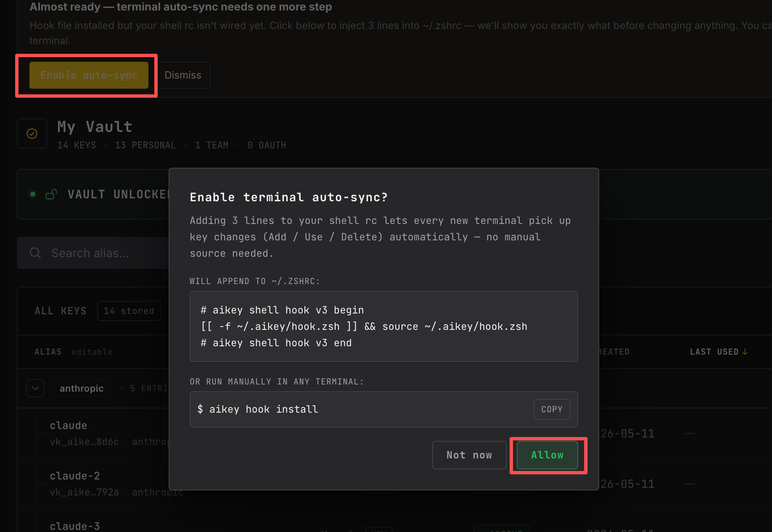Click the 14 stored badge
Image resolution: width=772 pixels, height=532 pixels.
pos(129,311)
